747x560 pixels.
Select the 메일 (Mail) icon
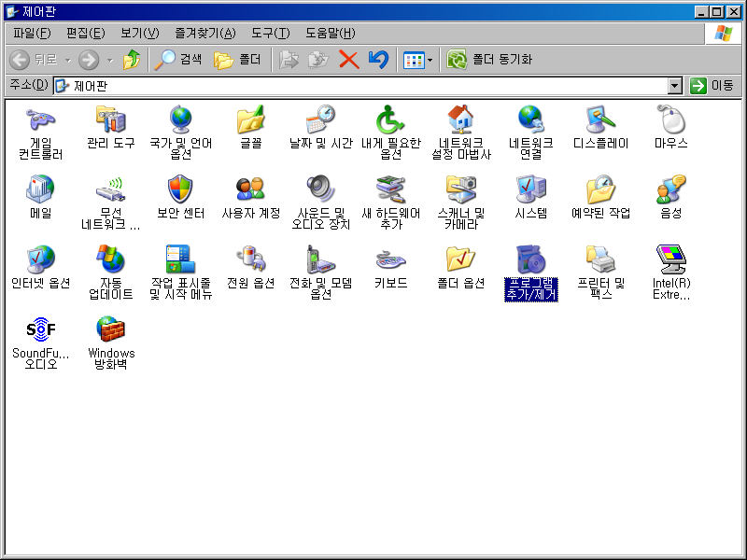point(40,189)
